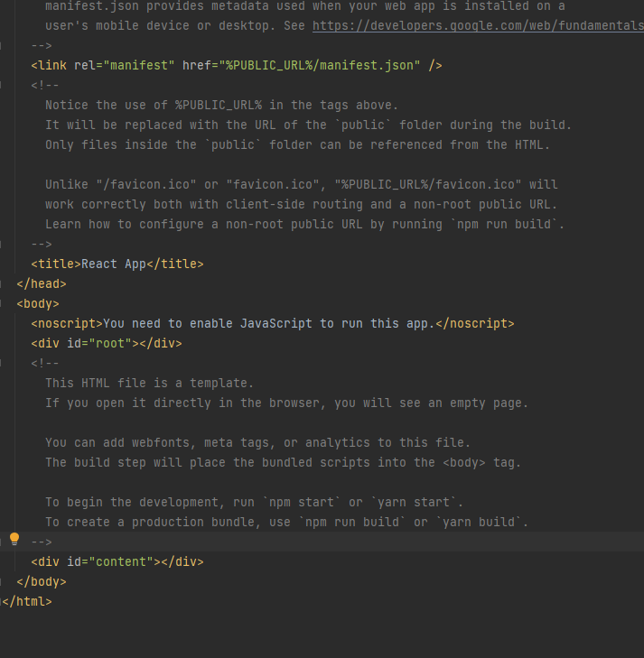Click the <div id="content"> line
Viewport: 644px width, 658px height.
pos(117,562)
